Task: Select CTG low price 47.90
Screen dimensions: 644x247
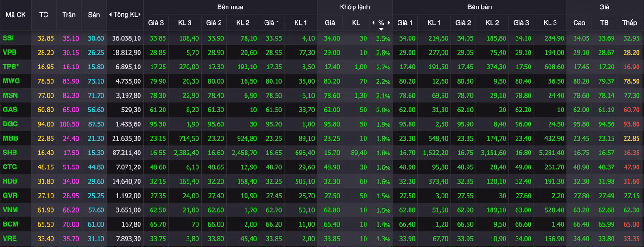Action: [631, 167]
